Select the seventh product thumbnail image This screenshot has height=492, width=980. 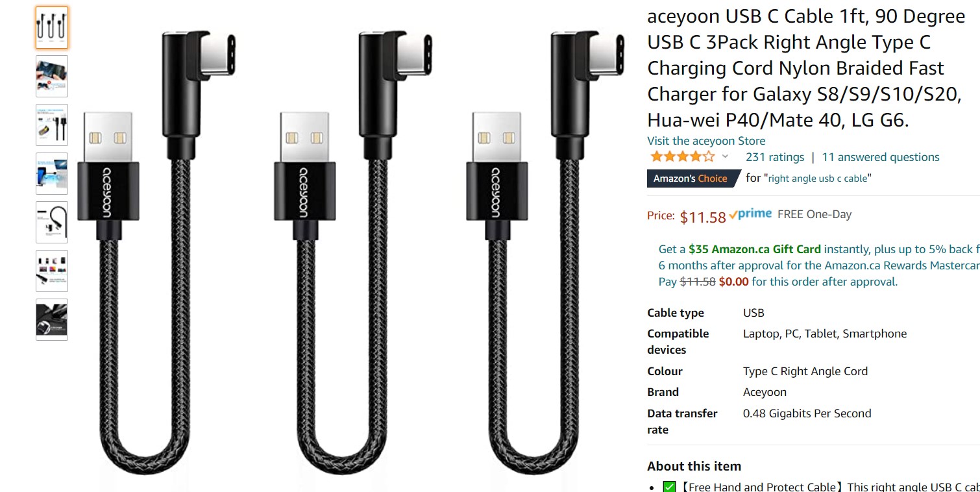click(x=52, y=319)
